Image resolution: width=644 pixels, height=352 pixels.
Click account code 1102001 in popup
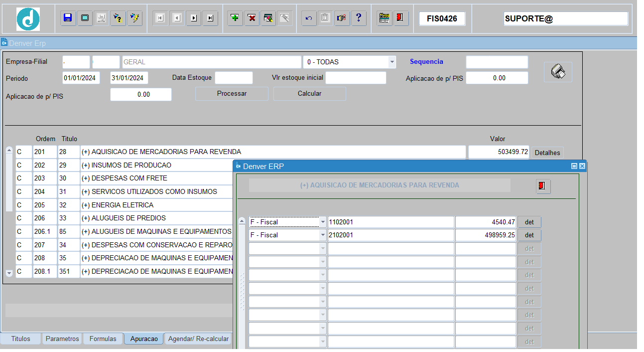[x=390, y=222]
